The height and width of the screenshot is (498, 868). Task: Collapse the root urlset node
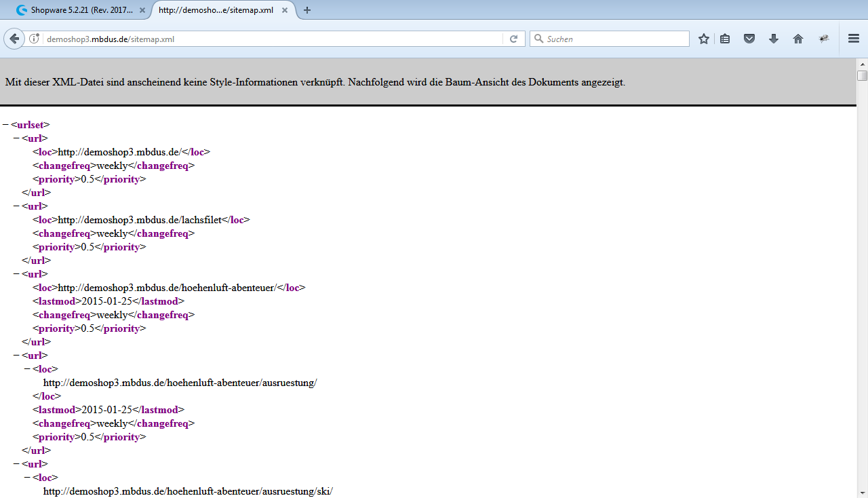tap(5, 125)
